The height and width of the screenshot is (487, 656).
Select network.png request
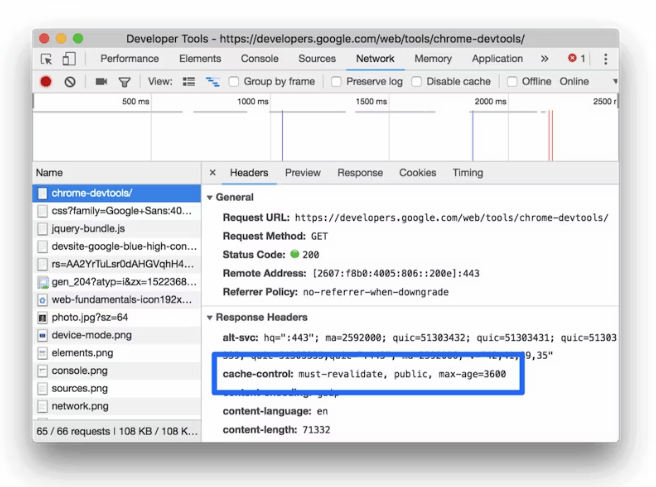pos(117,406)
